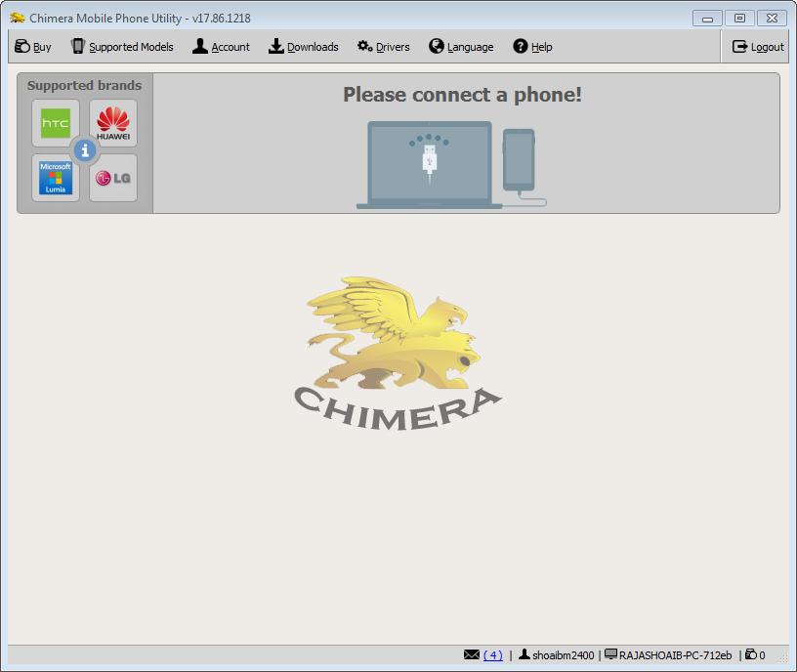This screenshot has width=797, height=672.
Task: Minimize the Chimera window
Action: click(x=707, y=19)
